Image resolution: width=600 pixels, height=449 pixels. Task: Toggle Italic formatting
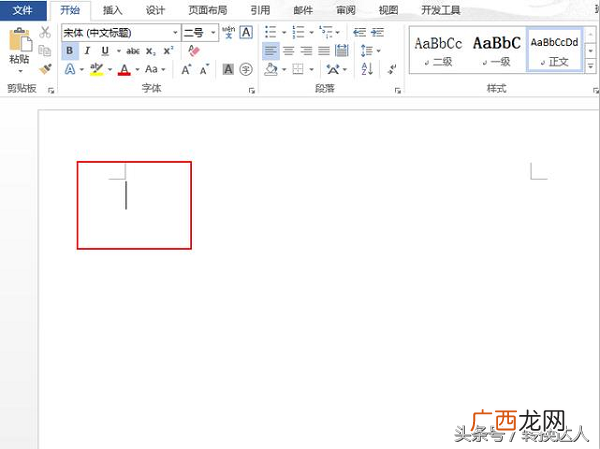pos(87,51)
